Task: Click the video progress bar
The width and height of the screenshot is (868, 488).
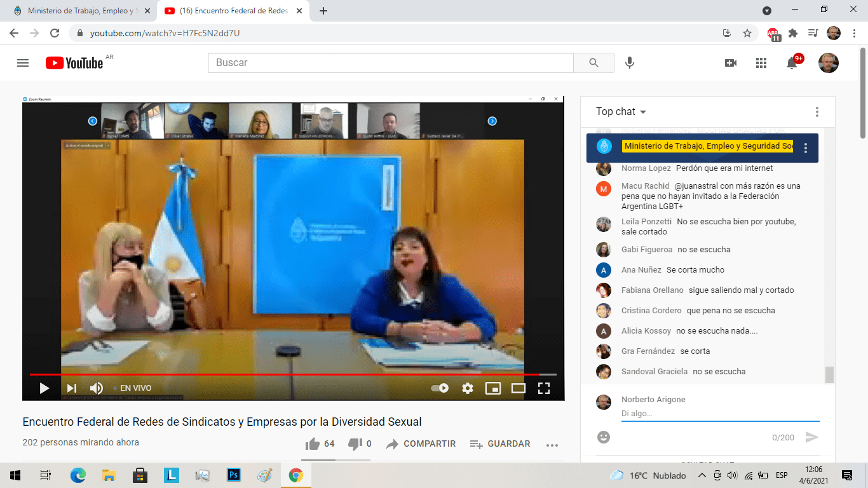Action: point(293,374)
